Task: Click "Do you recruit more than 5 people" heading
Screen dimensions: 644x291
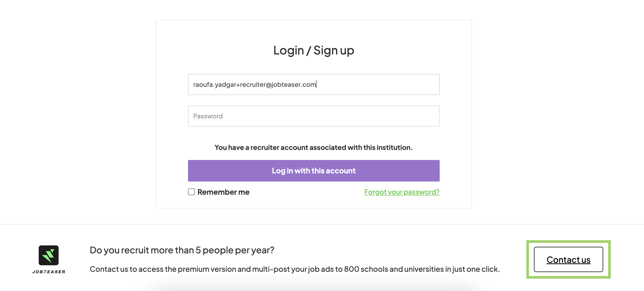Action: coord(182,250)
